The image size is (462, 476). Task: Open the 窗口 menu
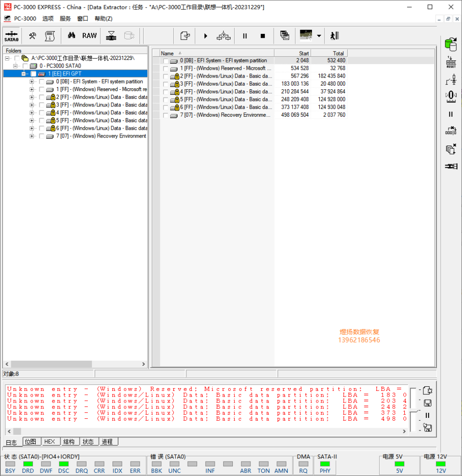tap(83, 19)
